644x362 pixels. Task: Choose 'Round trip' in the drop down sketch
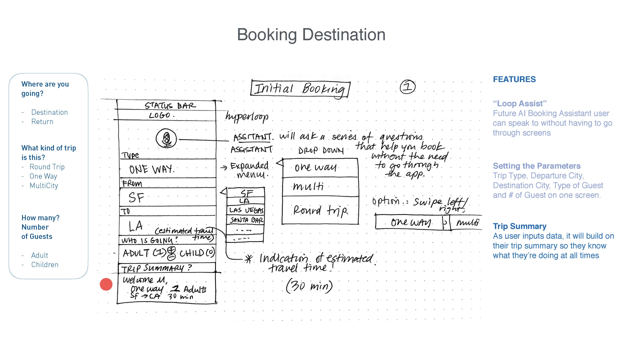[320, 210]
